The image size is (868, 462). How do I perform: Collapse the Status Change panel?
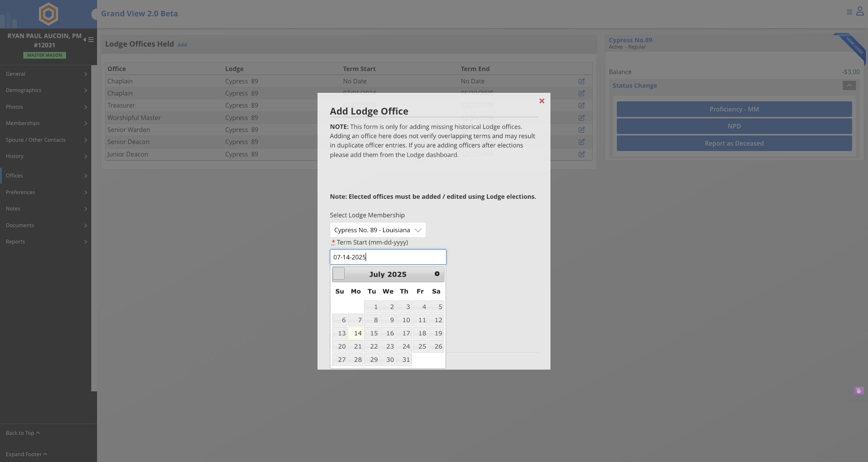pyautogui.click(x=849, y=85)
